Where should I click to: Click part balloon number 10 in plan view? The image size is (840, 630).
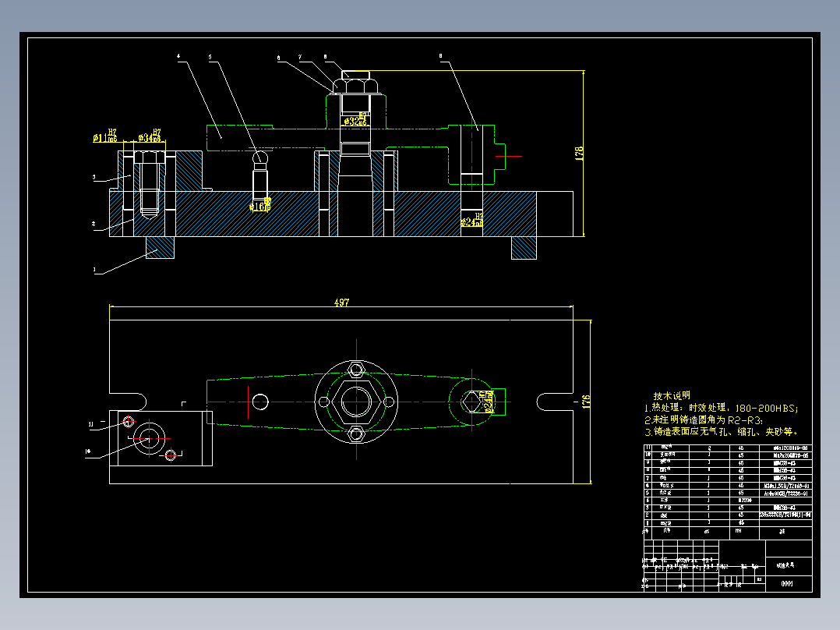[x=88, y=451]
